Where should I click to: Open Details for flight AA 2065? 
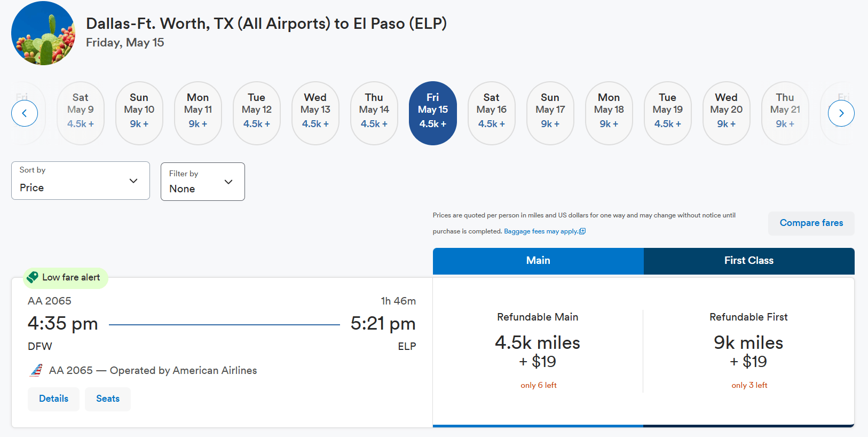coord(53,399)
